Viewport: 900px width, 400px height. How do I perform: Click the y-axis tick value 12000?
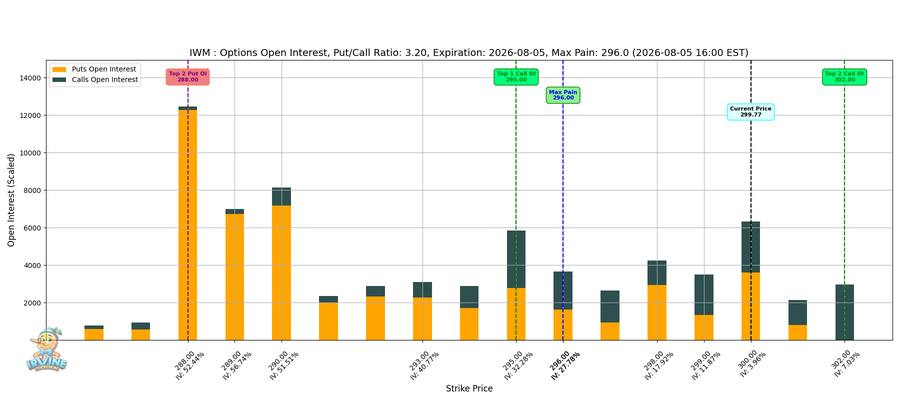32,115
